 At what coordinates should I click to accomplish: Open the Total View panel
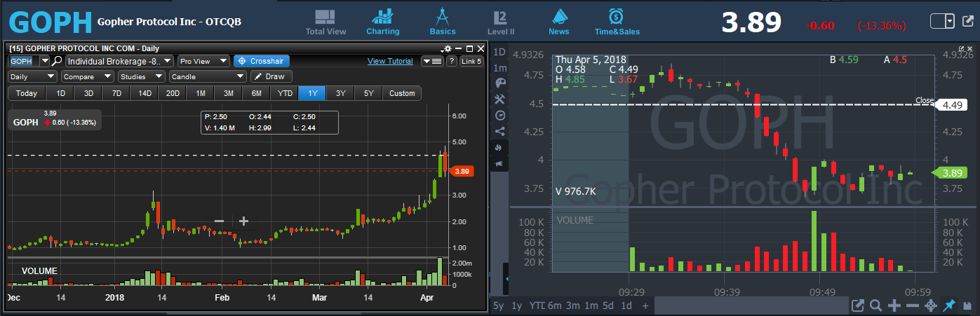click(x=325, y=22)
